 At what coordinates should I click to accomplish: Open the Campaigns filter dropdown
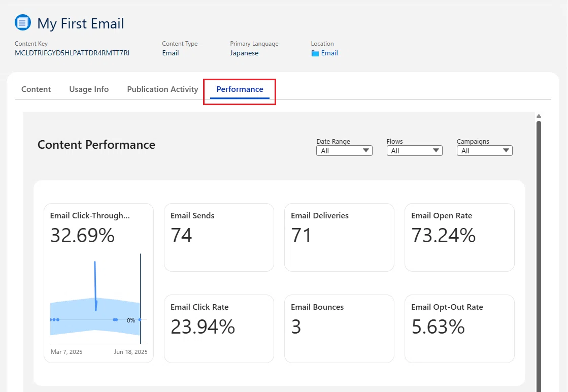pos(484,151)
